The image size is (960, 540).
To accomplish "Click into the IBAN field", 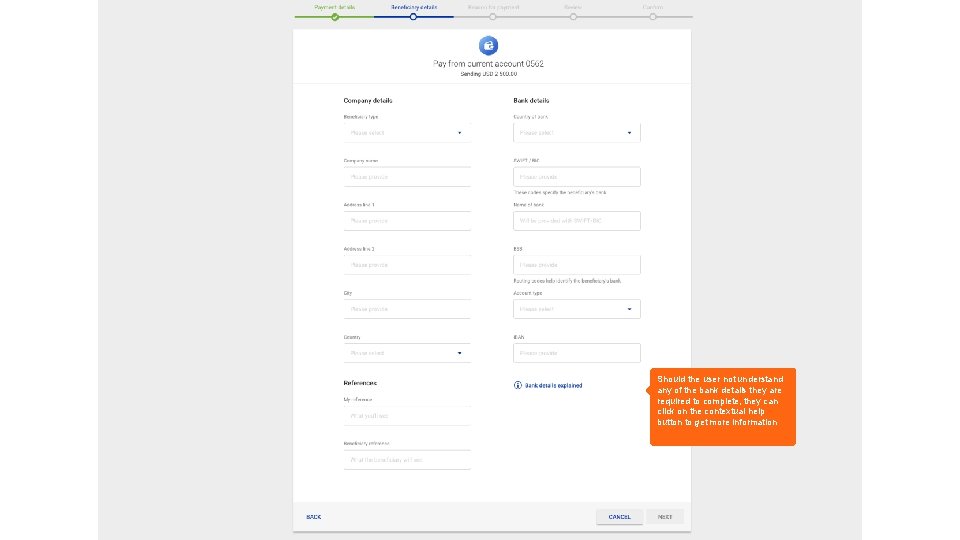I will pos(577,353).
